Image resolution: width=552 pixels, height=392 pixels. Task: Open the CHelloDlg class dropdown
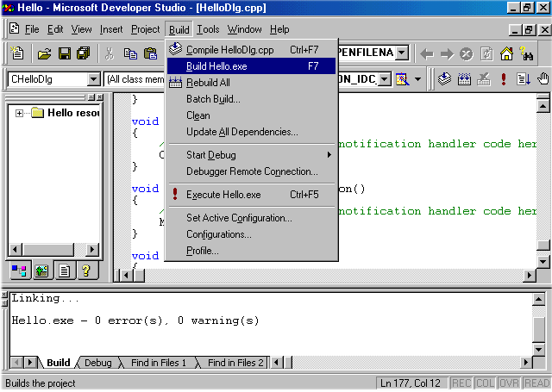pyautogui.click(x=94, y=79)
